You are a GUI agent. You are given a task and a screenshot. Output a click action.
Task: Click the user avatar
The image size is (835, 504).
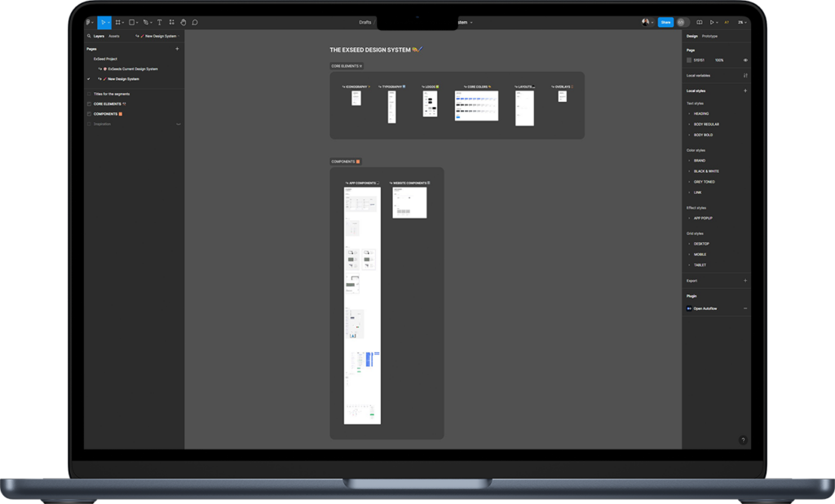(646, 22)
